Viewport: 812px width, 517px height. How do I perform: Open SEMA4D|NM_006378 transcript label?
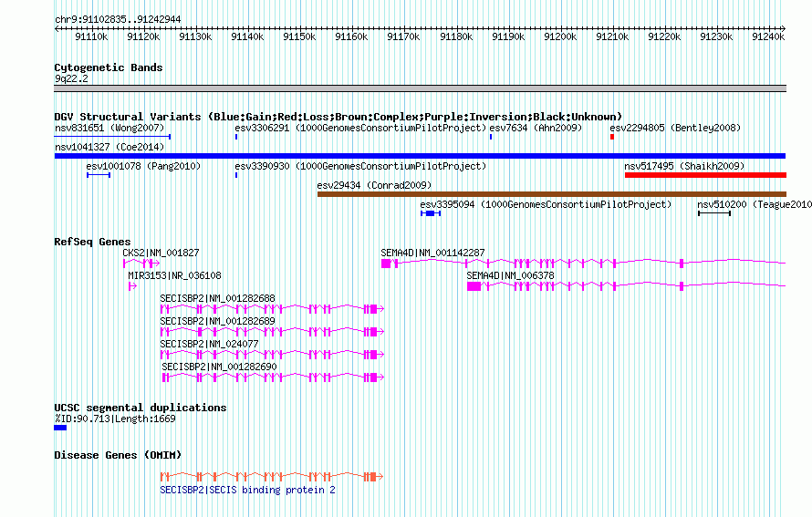[x=510, y=275]
